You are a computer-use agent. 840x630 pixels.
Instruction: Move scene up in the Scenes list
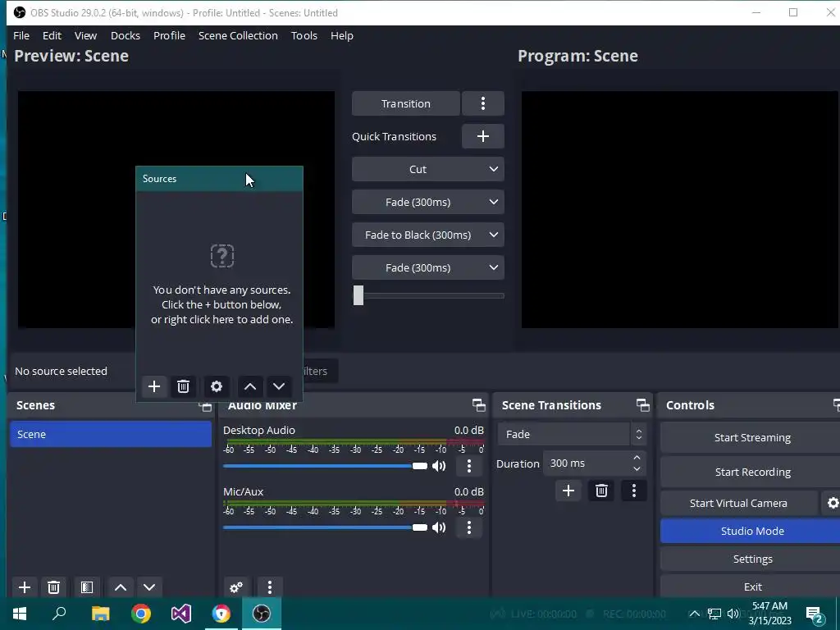click(121, 587)
